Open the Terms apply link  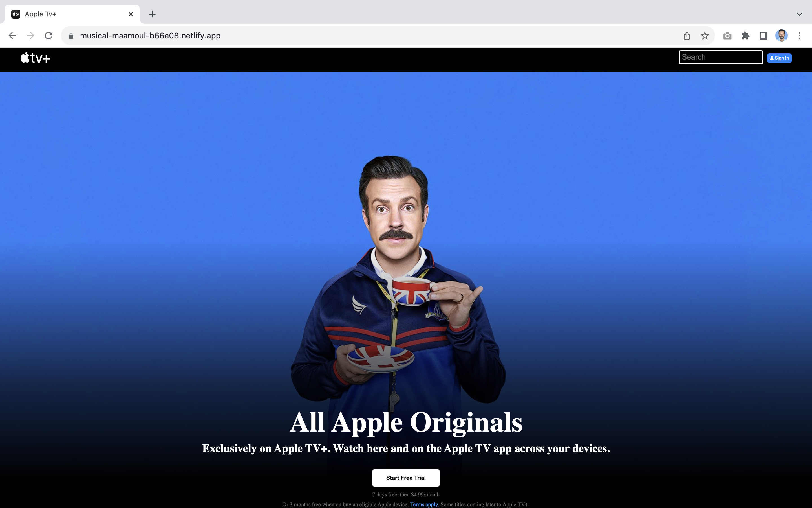(x=424, y=504)
